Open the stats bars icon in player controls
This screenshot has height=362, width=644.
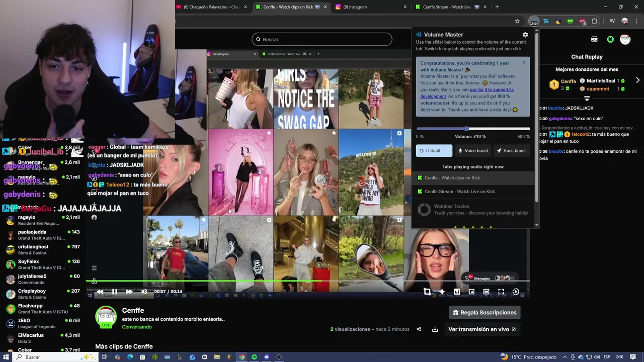point(457,292)
